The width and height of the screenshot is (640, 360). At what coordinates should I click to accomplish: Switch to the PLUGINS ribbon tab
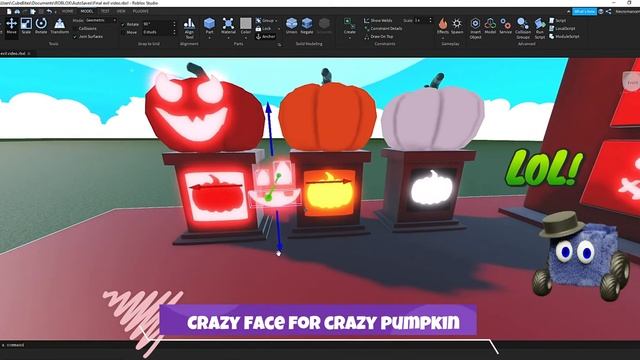coord(141,11)
